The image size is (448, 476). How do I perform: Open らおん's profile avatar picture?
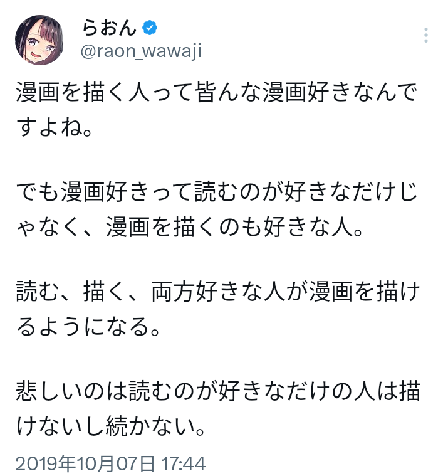pos(39,40)
